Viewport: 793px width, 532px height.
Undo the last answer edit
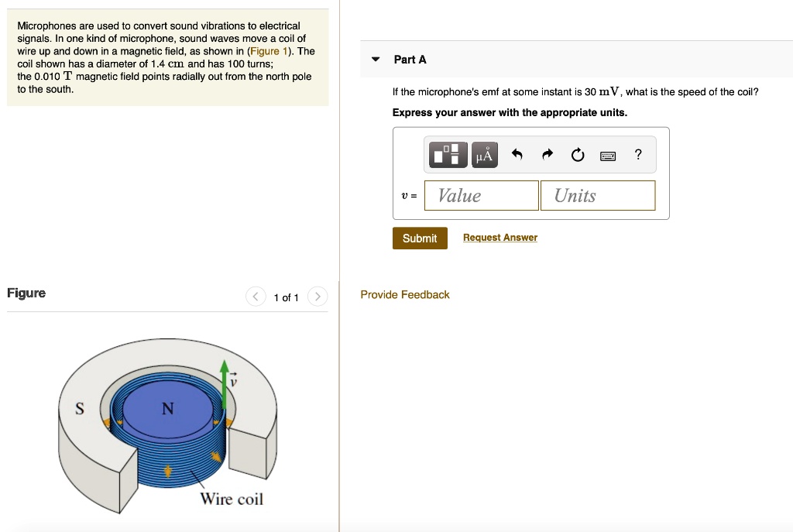tap(518, 155)
